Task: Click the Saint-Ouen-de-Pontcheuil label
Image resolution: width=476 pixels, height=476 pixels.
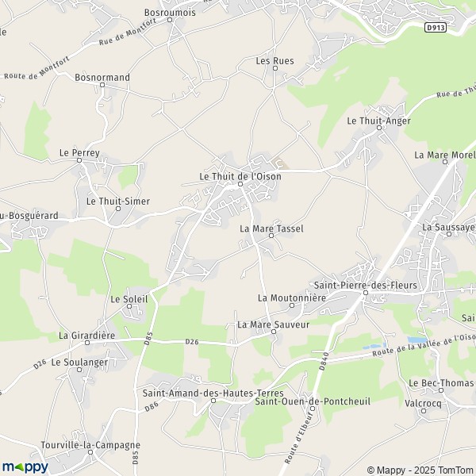Action: pos(313,401)
